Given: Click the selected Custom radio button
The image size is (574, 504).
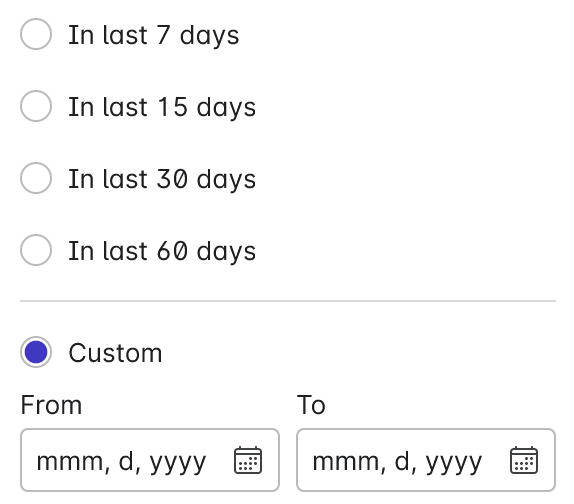Looking at the screenshot, I should [x=36, y=352].
